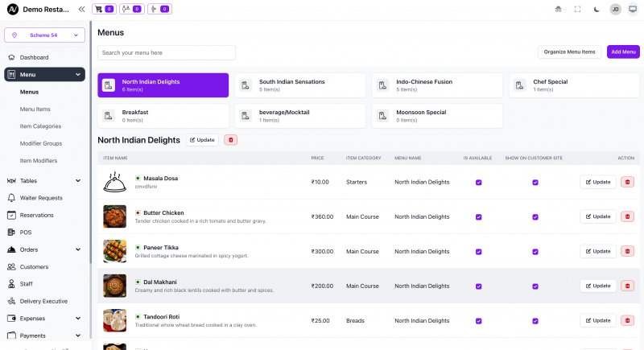Toggle Paneer Tikka Show On Customer Site checkbox
This screenshot has height=350, width=644.
(x=535, y=252)
